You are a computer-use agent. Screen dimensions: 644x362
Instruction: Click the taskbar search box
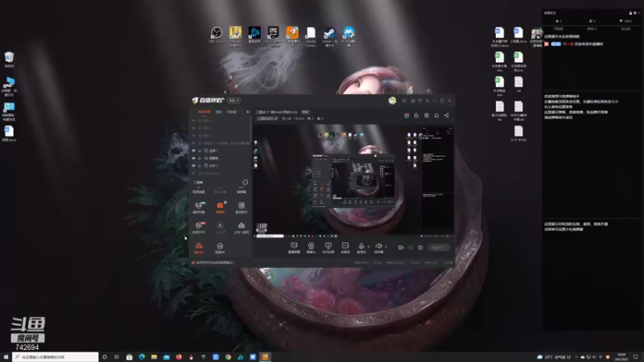(56, 357)
